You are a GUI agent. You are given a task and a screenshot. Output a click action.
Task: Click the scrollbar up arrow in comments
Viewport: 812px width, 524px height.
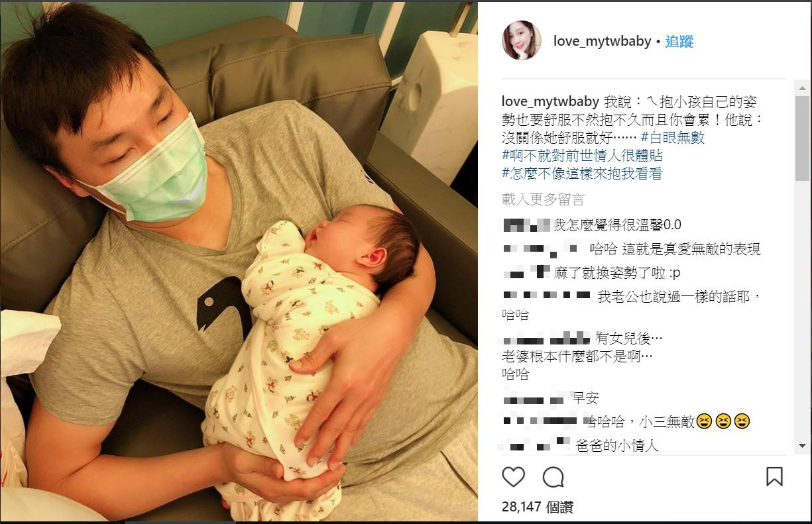pos(802,86)
